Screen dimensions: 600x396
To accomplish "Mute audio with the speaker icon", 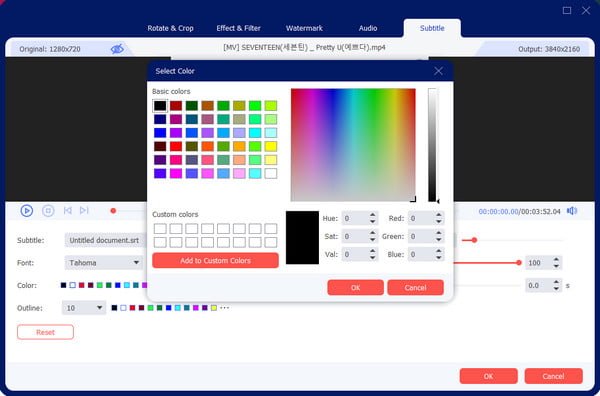I will [572, 211].
